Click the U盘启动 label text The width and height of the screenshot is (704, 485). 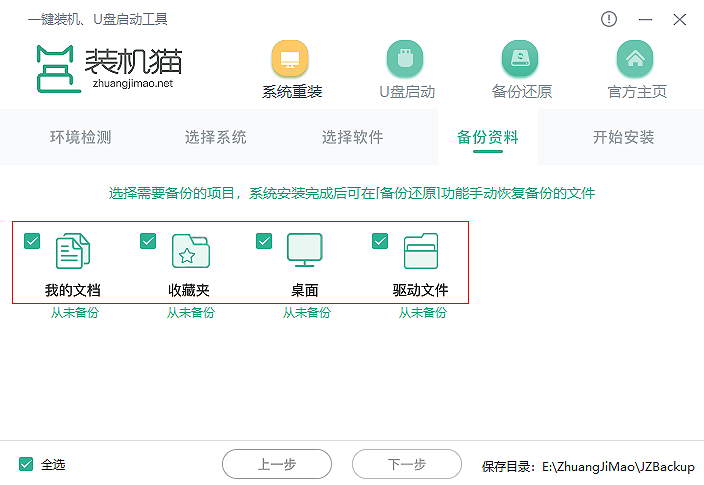[407, 92]
